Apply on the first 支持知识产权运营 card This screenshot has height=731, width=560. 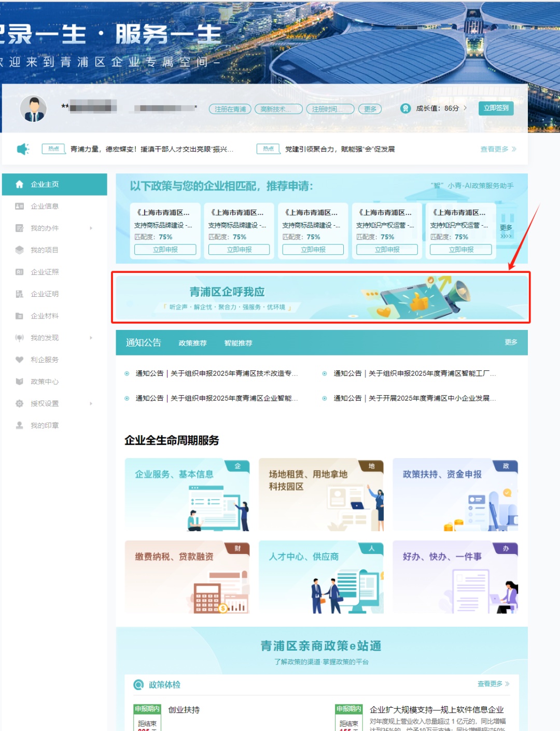387,250
